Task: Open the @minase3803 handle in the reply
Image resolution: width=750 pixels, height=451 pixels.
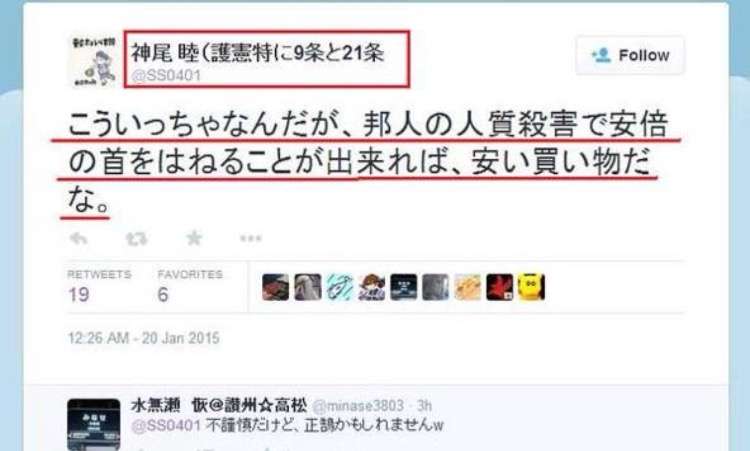Action: click(x=358, y=406)
